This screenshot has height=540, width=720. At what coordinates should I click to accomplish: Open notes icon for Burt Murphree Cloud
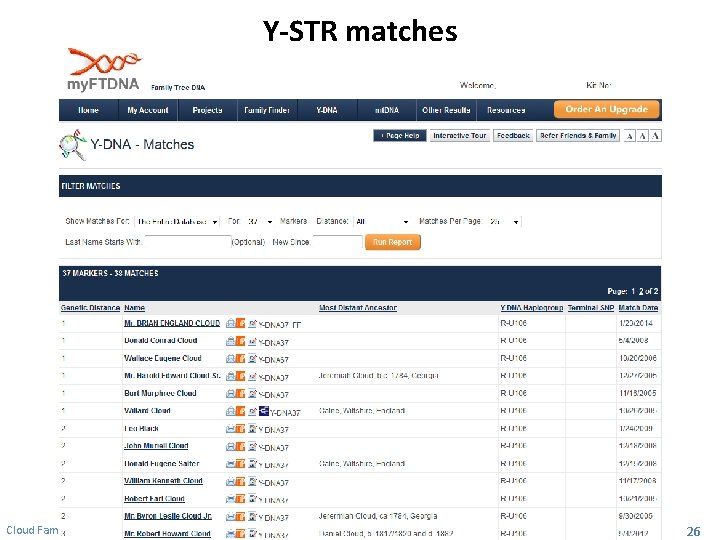point(252,394)
